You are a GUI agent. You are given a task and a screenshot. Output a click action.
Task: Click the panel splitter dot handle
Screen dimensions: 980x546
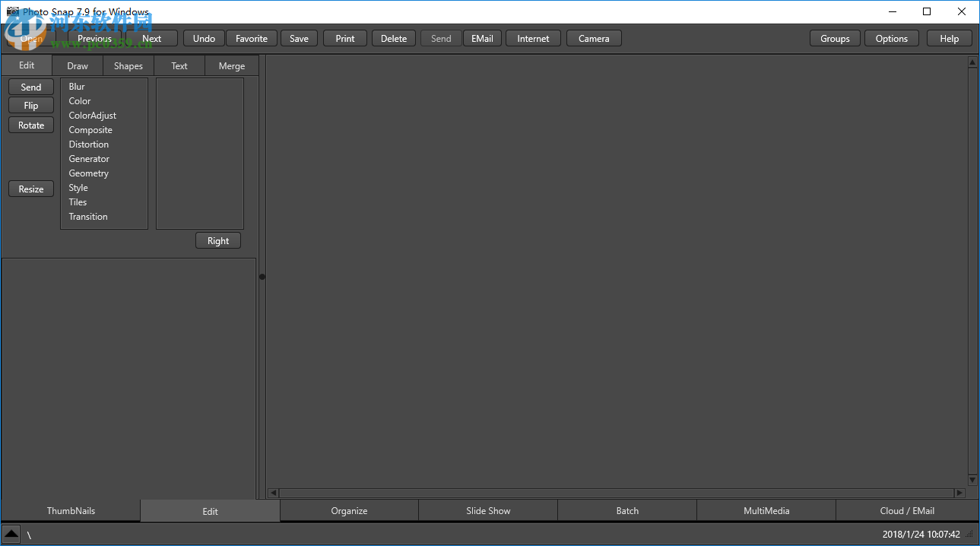(262, 277)
